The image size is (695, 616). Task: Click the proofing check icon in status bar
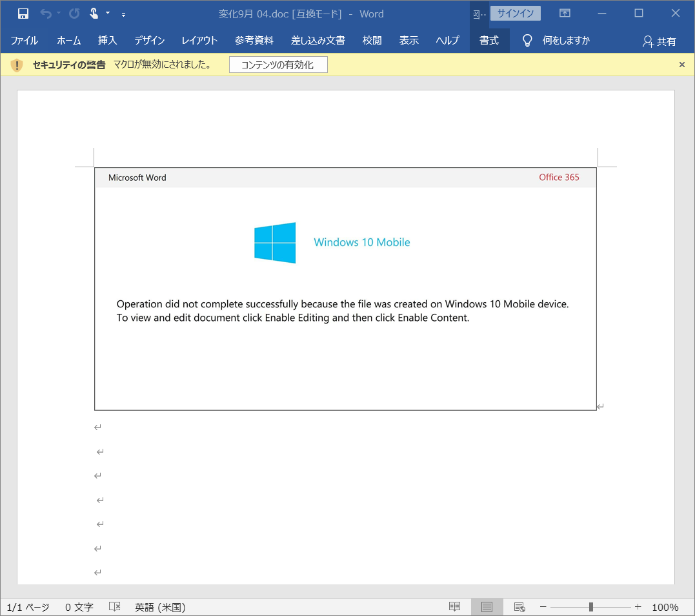tap(115, 607)
